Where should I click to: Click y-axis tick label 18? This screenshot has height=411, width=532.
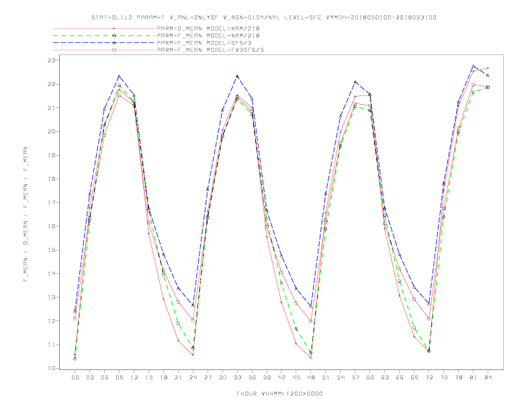tap(52, 179)
